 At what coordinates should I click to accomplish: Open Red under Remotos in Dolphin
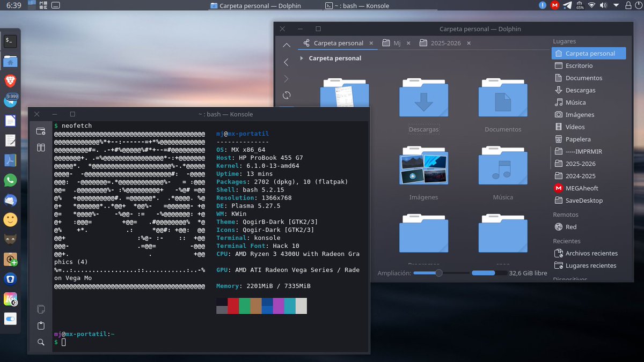[589, 227]
